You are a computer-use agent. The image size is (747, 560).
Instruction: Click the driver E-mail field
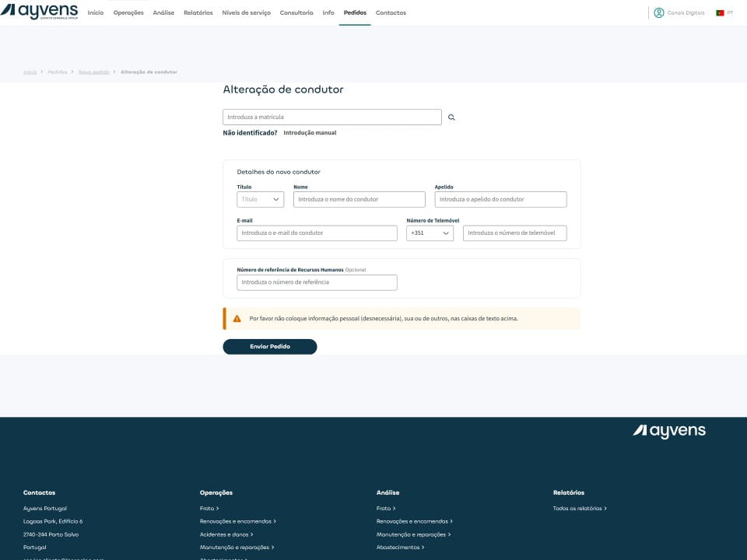317,233
